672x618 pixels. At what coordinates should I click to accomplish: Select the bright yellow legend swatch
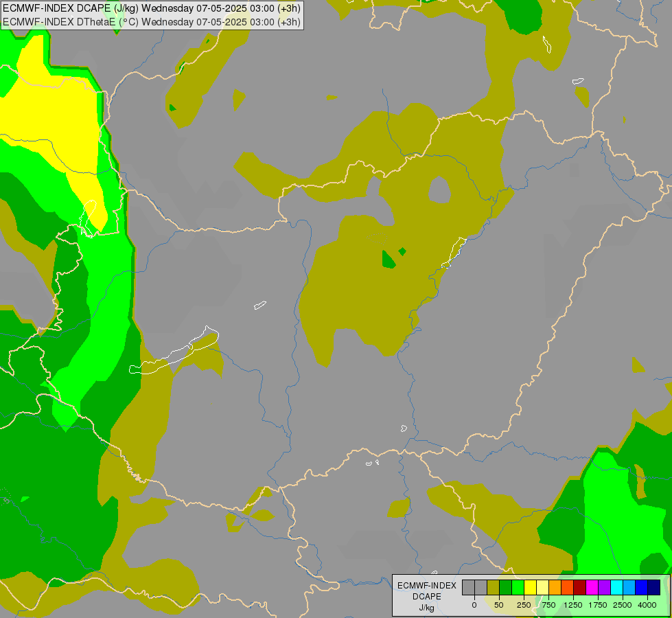pyautogui.click(x=530, y=587)
